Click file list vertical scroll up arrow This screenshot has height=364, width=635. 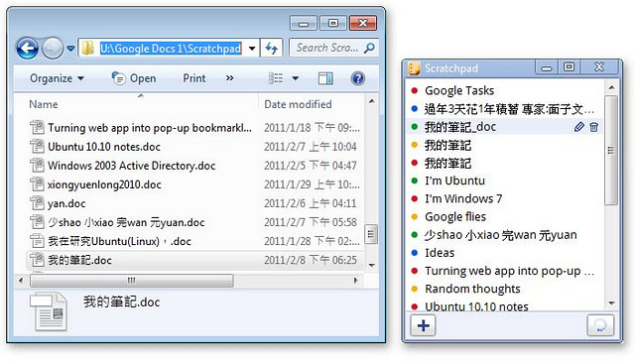[371, 101]
